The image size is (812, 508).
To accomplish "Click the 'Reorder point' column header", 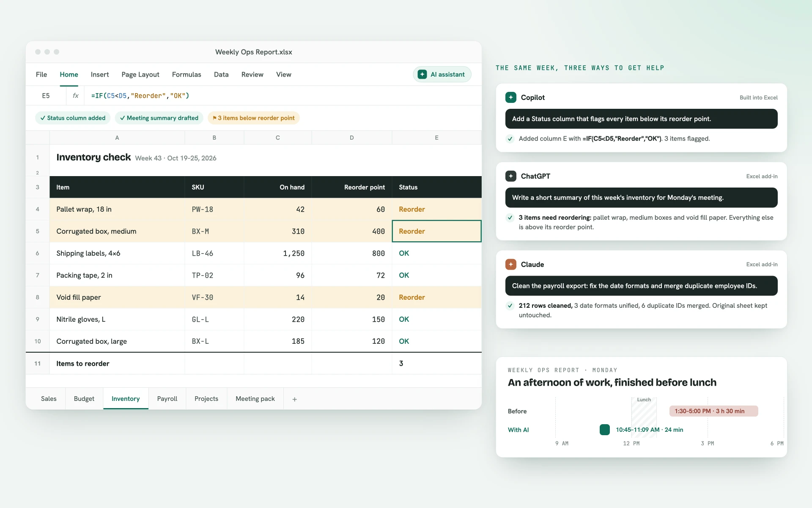I will (x=352, y=187).
